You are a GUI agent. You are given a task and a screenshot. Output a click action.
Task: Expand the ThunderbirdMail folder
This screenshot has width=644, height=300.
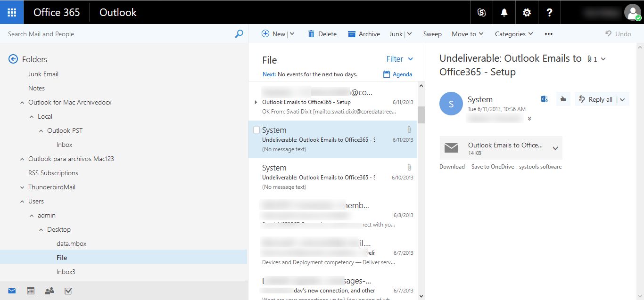click(22, 187)
